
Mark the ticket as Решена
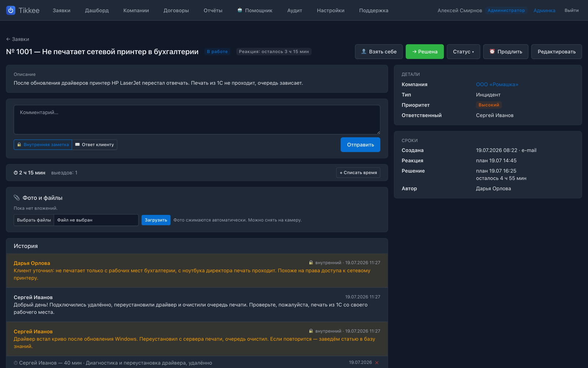[x=424, y=52]
